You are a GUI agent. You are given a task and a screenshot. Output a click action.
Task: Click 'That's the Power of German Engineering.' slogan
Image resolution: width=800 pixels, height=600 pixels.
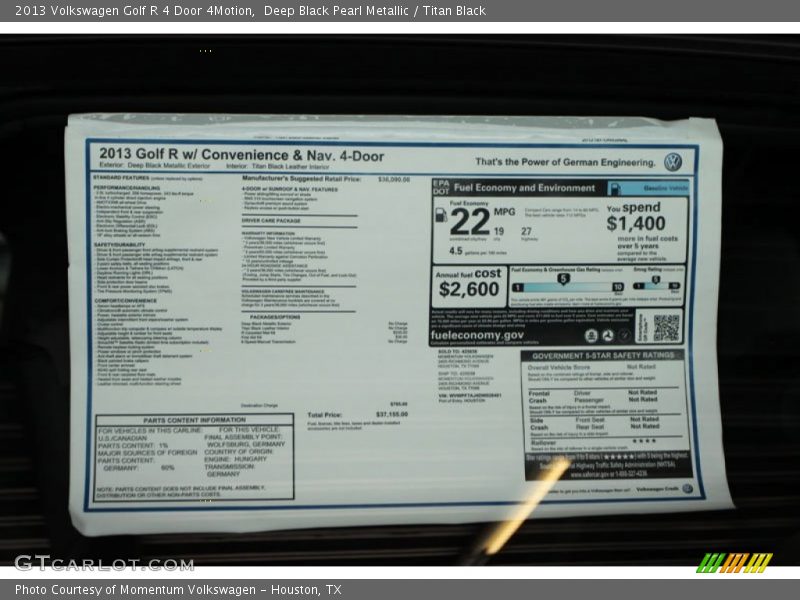(565, 162)
